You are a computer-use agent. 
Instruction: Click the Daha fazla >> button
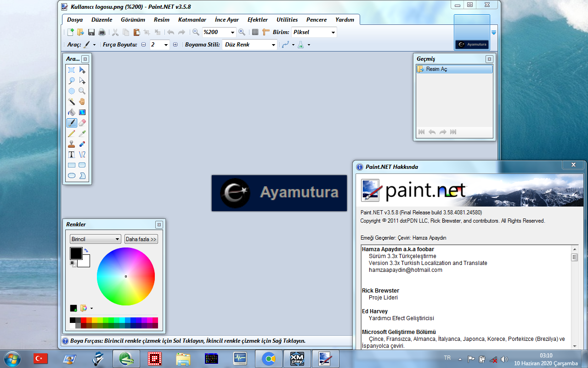(x=141, y=239)
